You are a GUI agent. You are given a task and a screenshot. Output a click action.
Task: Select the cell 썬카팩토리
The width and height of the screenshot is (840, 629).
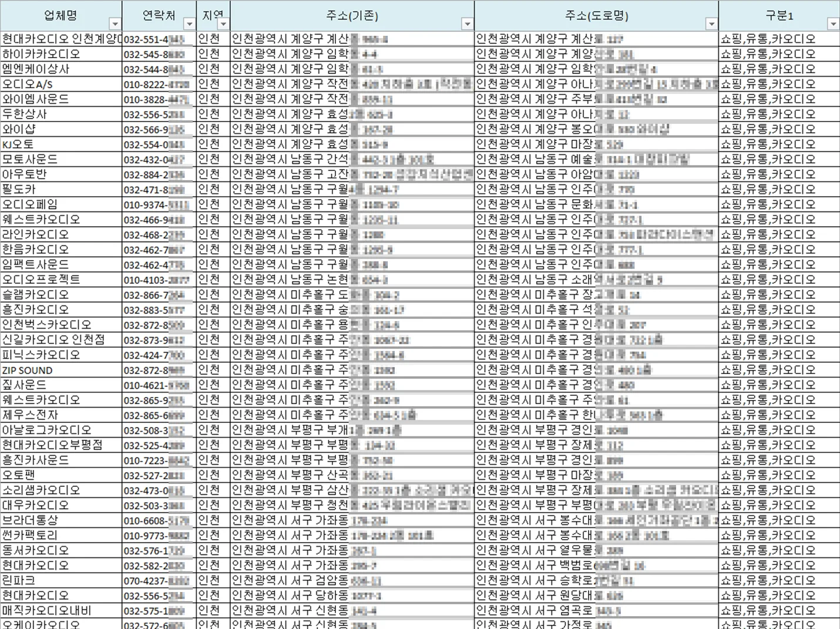[61, 536]
